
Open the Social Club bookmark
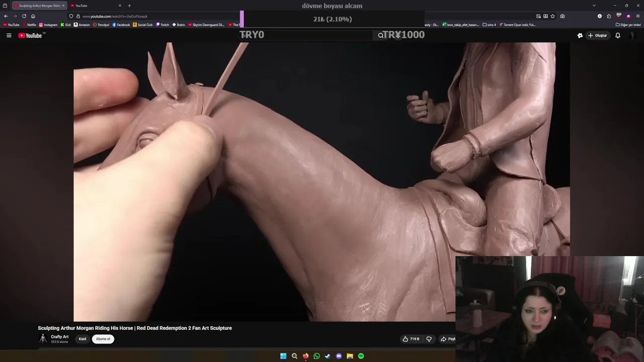143,25
